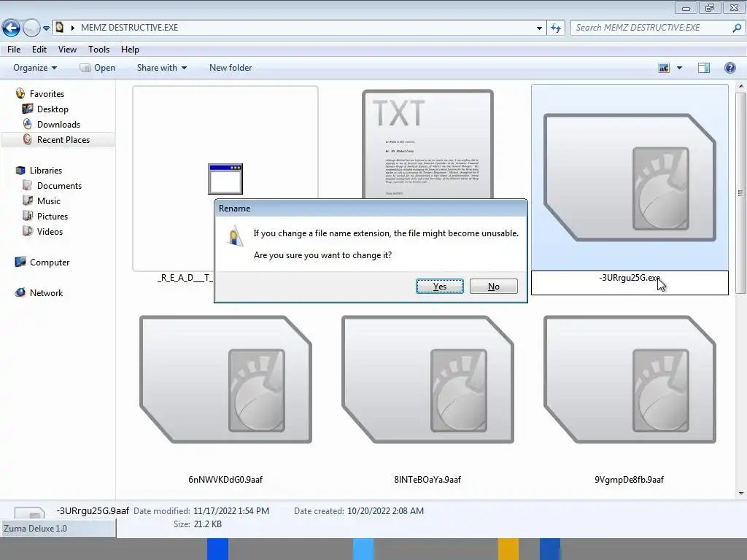747x560 pixels.
Task: Select Computer in the navigation pane
Action: click(x=50, y=262)
